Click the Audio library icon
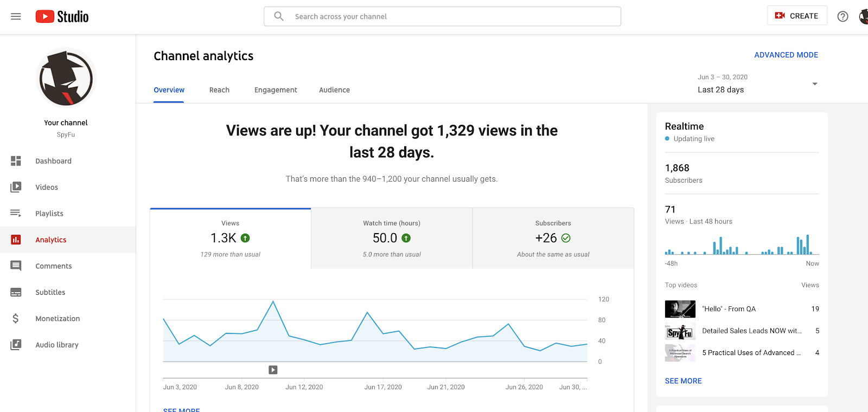Screen dimensions: 868x412 [16, 345]
